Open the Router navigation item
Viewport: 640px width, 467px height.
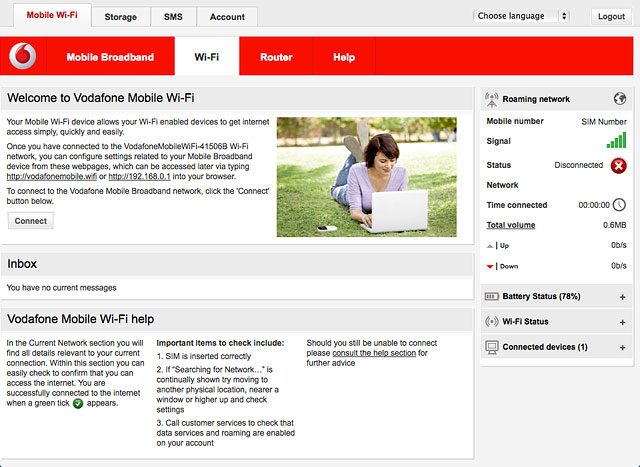pos(276,57)
